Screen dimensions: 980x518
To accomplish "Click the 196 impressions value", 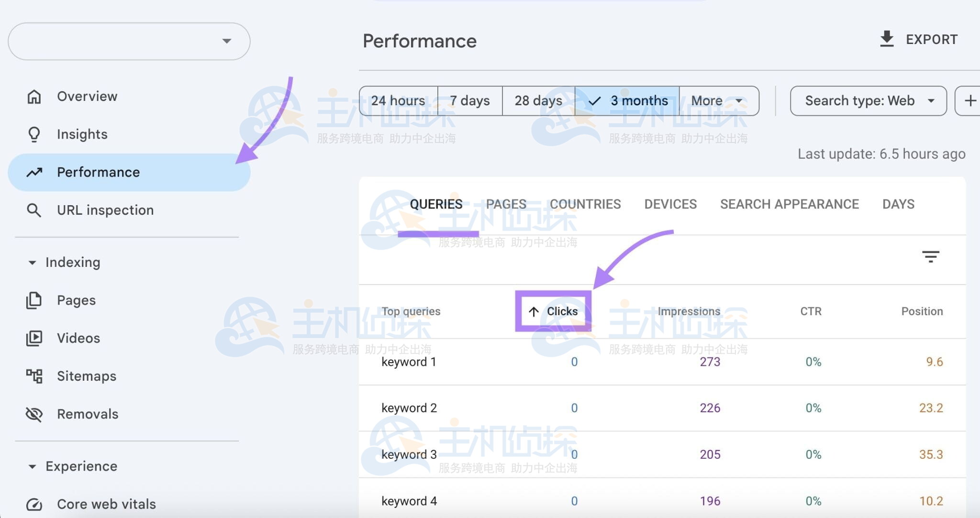I will click(x=710, y=501).
